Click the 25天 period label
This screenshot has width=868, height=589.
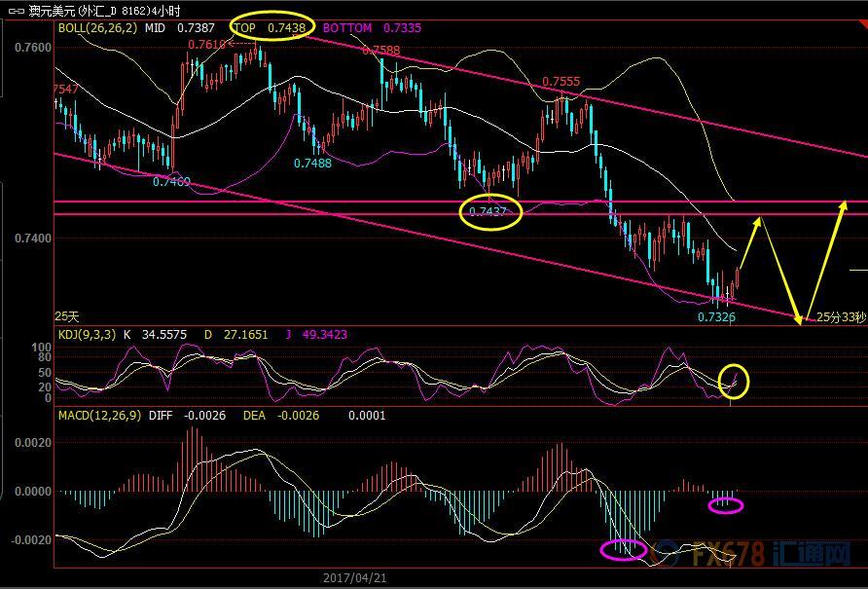pyautogui.click(x=66, y=316)
